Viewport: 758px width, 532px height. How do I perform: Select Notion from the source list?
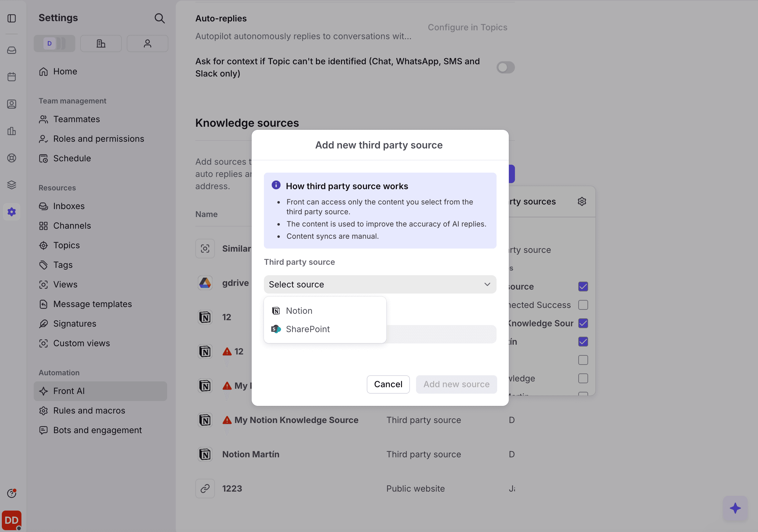(x=298, y=311)
